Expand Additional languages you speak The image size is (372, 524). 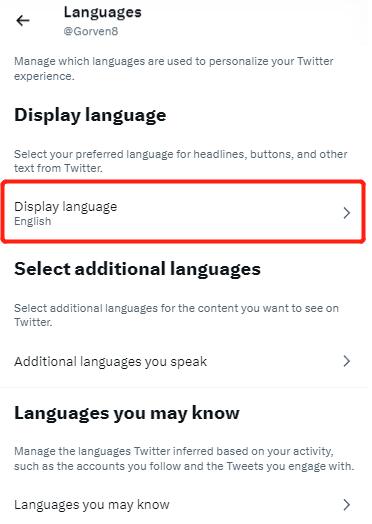(x=183, y=361)
